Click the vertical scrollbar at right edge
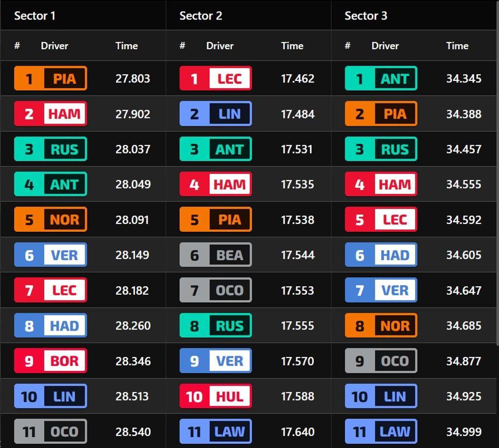The height and width of the screenshot is (448, 499). 498,172
